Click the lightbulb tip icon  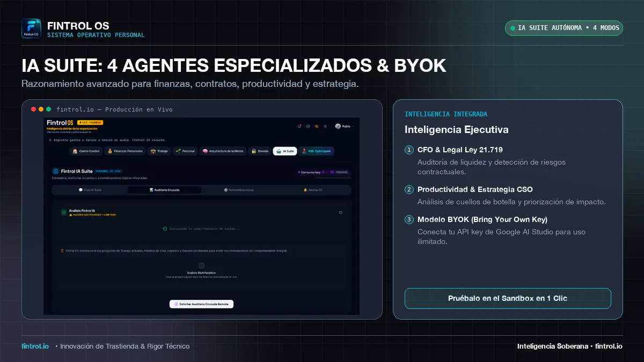(x=62, y=250)
